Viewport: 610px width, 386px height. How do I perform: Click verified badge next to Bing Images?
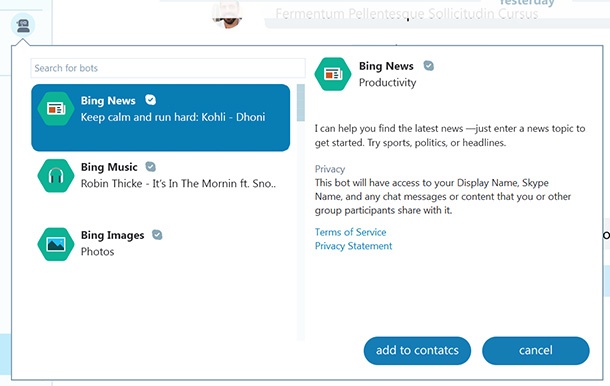coord(157,235)
